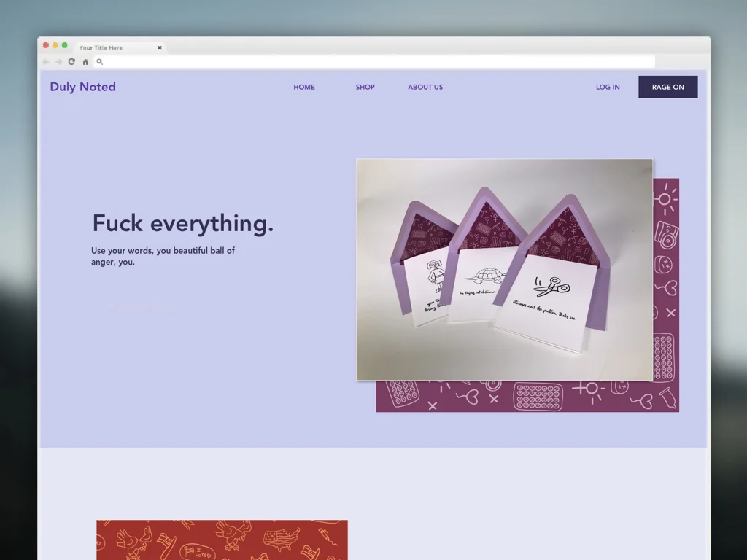Go to HOME nav item
This screenshot has width=747, height=560.
tap(304, 87)
